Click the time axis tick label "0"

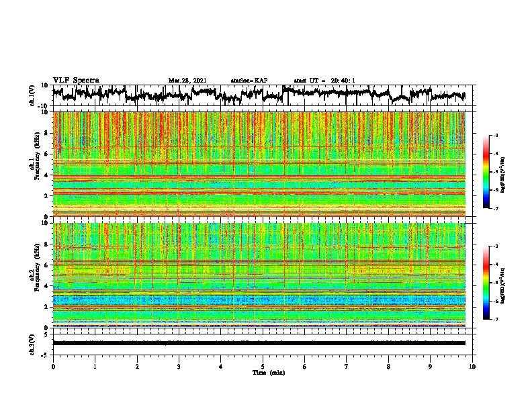point(53,367)
